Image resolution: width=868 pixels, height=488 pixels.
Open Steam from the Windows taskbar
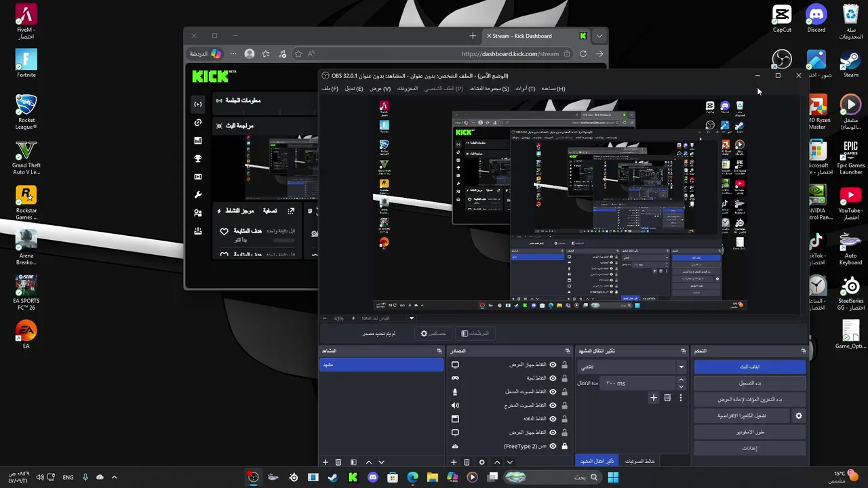(333, 477)
